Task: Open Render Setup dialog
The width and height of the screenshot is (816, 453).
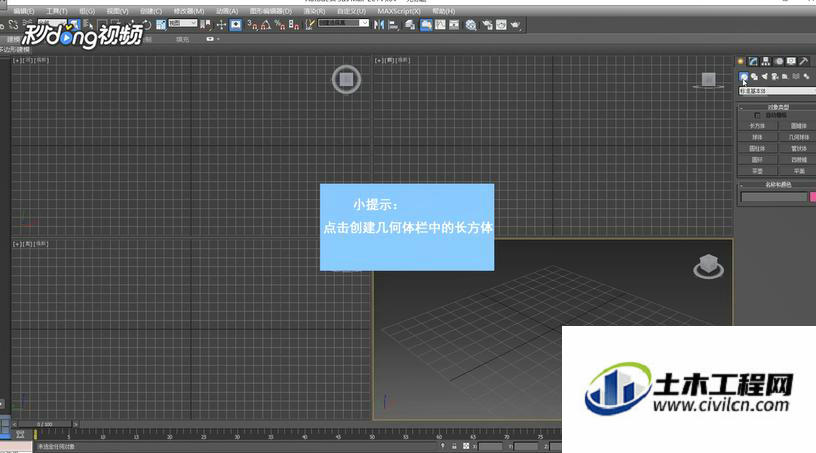Action: [x=487, y=24]
